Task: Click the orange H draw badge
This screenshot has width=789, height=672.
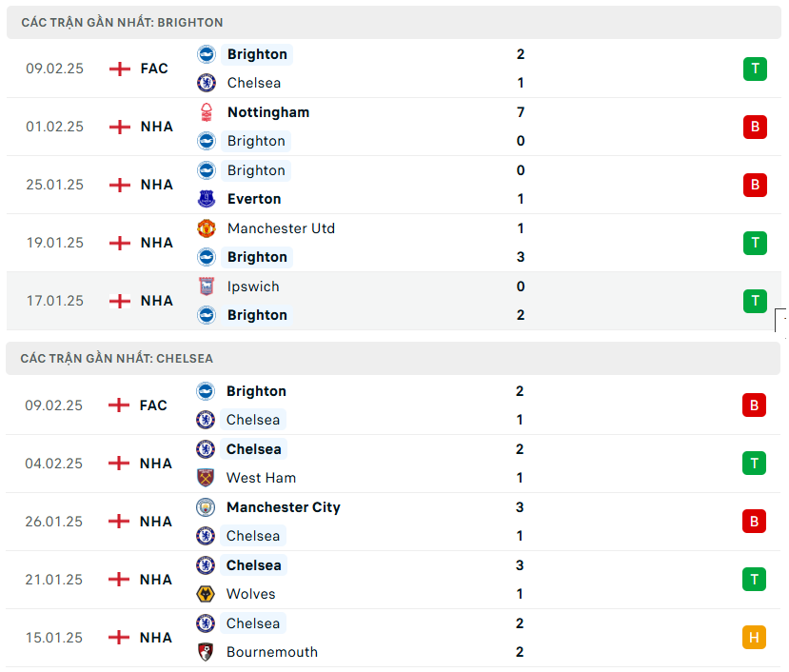Action: pyautogui.click(x=755, y=638)
